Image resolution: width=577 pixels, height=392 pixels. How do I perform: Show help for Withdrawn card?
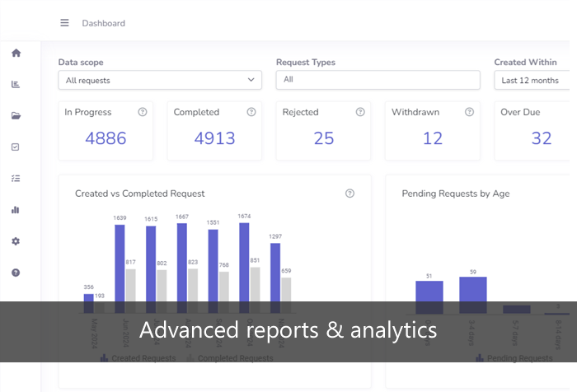pos(469,112)
